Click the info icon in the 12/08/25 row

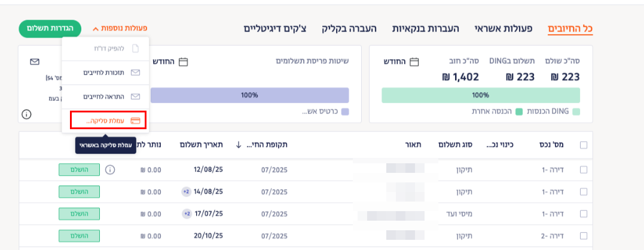[109, 170]
